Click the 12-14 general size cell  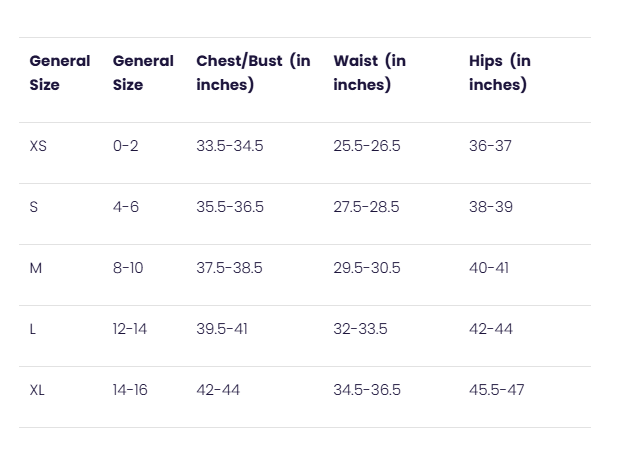[130, 329]
